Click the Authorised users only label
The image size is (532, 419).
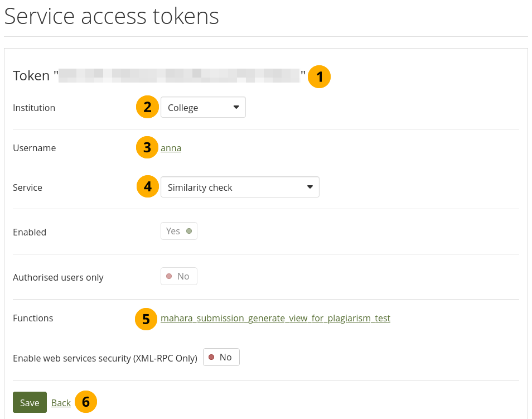click(x=58, y=277)
